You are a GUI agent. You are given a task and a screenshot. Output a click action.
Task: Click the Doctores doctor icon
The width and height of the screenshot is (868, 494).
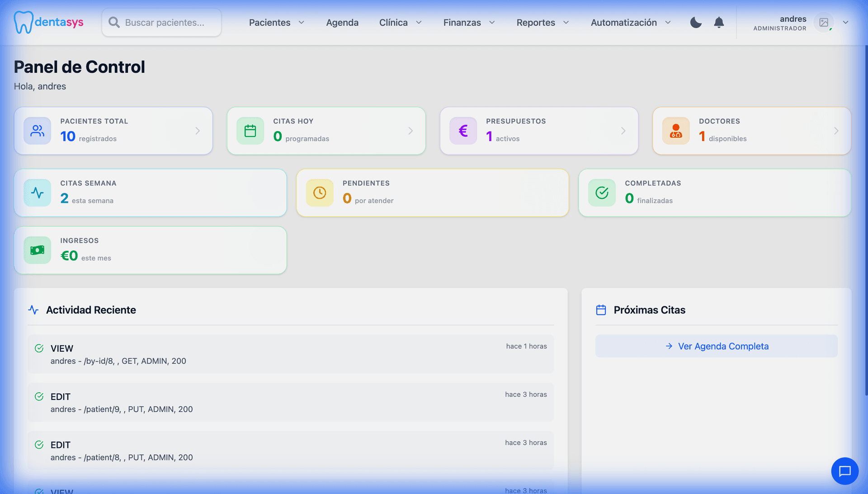(676, 131)
